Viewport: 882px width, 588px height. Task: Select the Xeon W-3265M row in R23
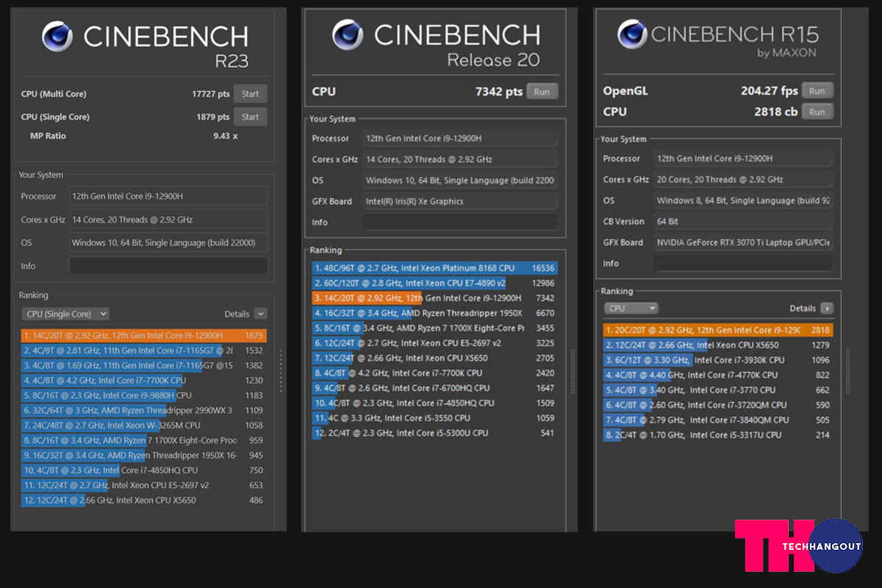click(144, 426)
